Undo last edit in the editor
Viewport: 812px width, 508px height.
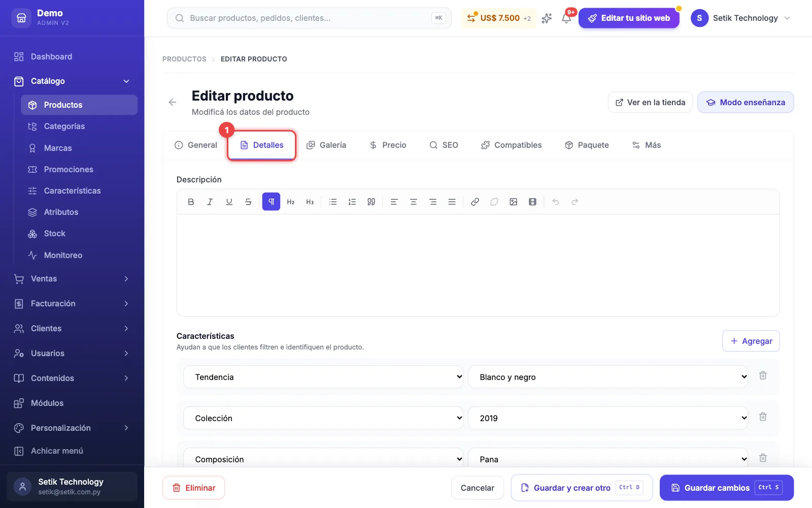point(556,202)
